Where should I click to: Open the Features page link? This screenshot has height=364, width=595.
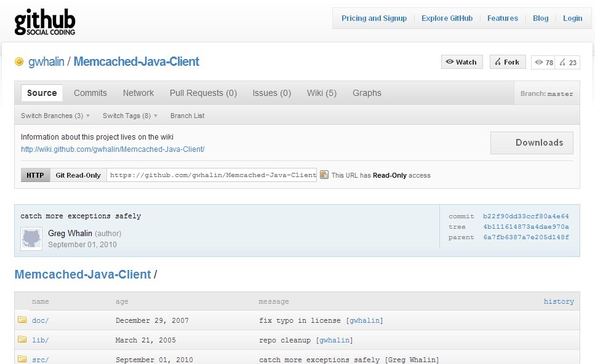[x=503, y=18]
